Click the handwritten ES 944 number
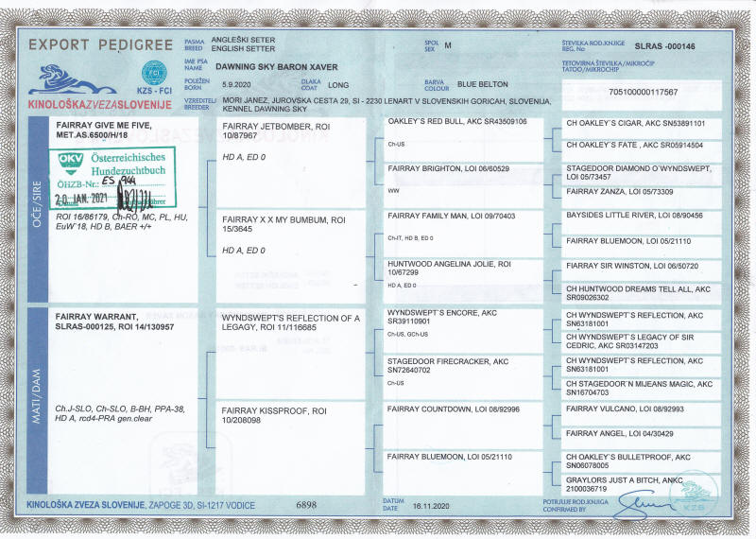 [119, 181]
